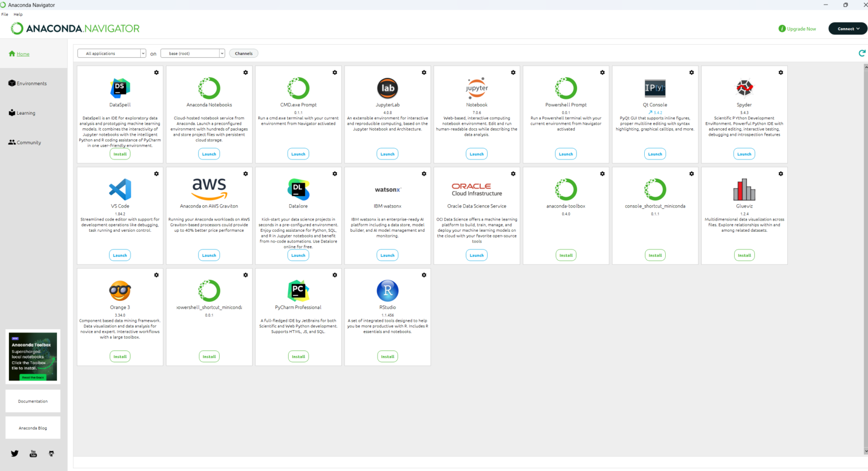Expand the base (root) environment dropdown

coord(193,53)
